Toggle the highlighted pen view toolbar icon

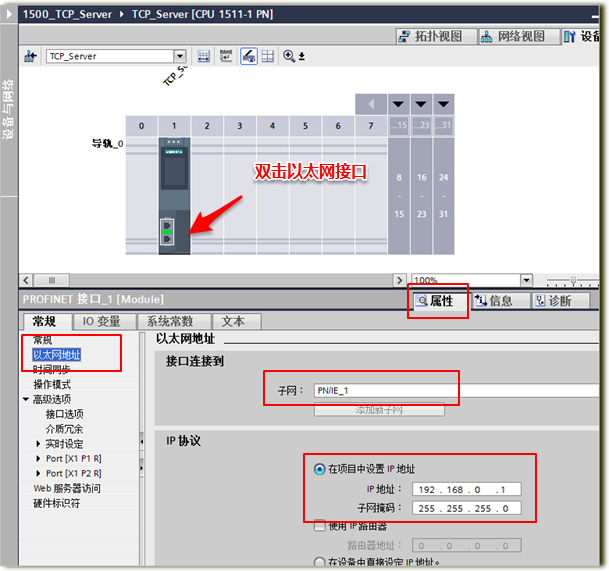tap(249, 56)
